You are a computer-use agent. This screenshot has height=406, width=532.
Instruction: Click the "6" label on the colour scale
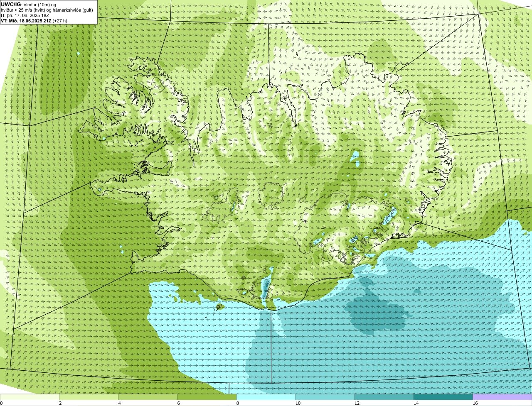[x=178, y=403]
